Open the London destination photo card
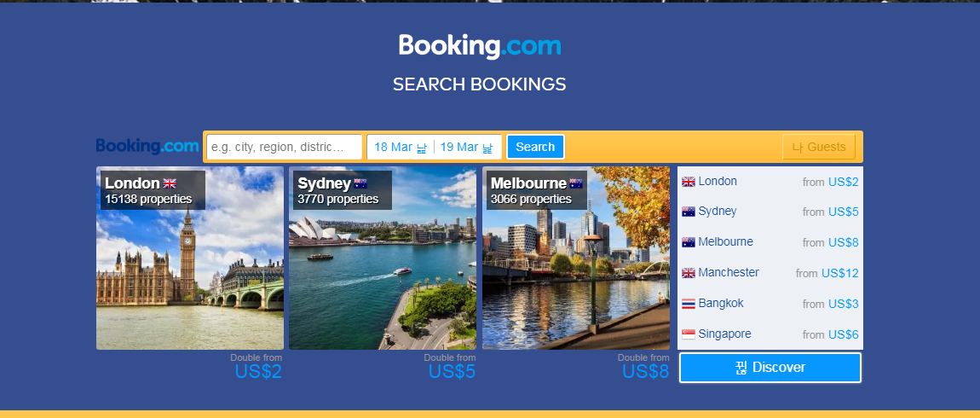Image resolution: width=980 pixels, height=418 pixels. (190, 258)
